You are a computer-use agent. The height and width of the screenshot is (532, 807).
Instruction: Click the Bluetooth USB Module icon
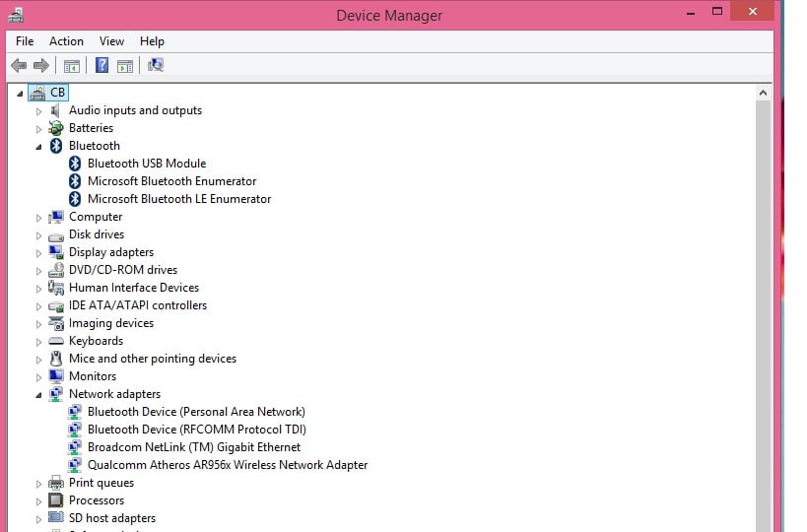(x=75, y=164)
